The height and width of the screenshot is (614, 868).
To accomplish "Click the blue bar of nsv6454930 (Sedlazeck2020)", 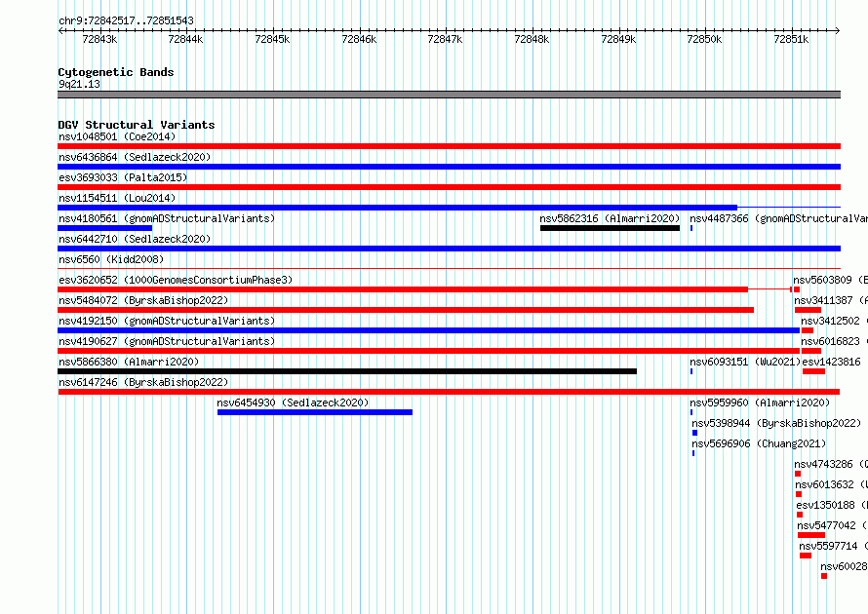I will point(315,412).
